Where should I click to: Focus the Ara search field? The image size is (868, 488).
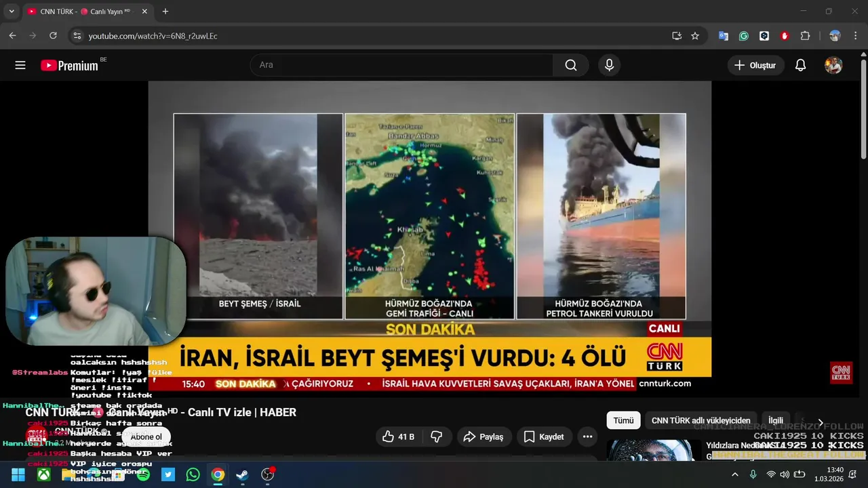pos(401,65)
